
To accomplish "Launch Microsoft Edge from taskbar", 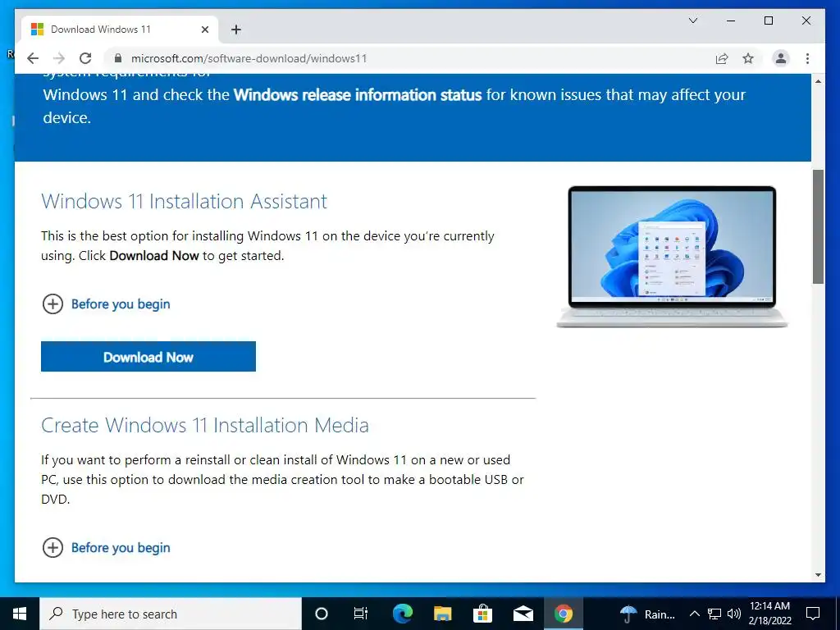I will (402, 614).
